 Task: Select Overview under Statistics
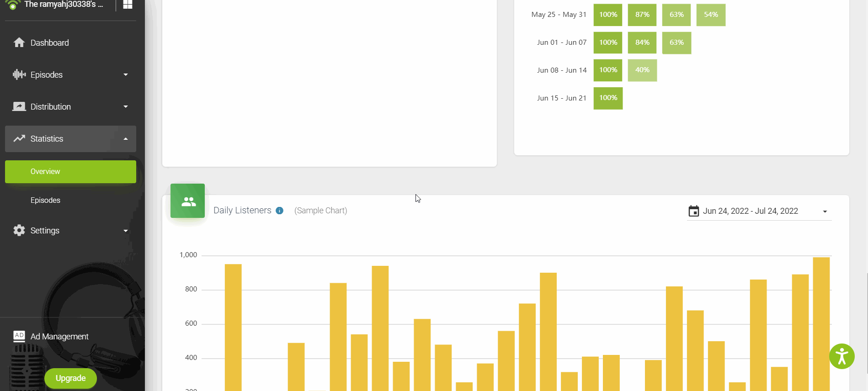coord(70,172)
